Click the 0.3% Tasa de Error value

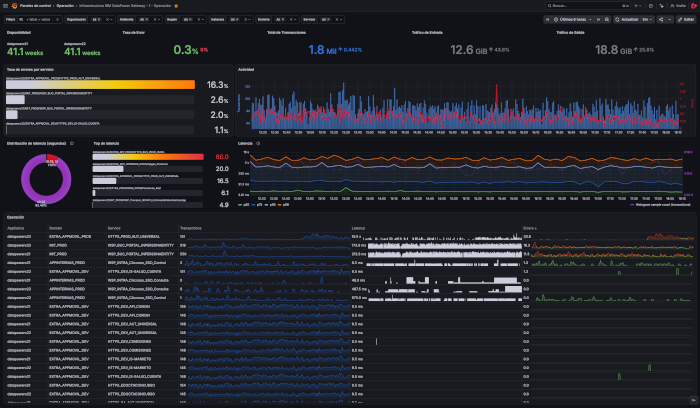(186, 50)
